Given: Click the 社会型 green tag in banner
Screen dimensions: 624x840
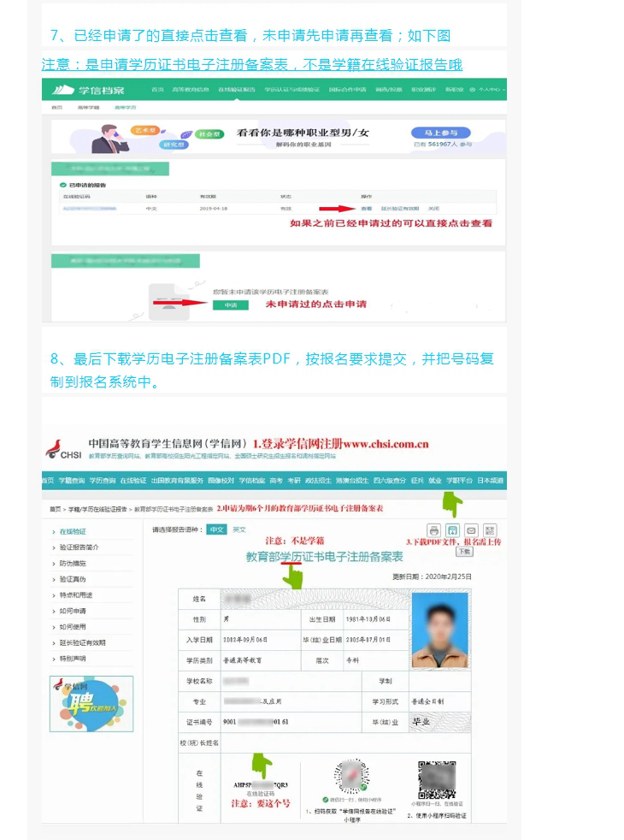Looking at the screenshot, I should click(209, 134).
